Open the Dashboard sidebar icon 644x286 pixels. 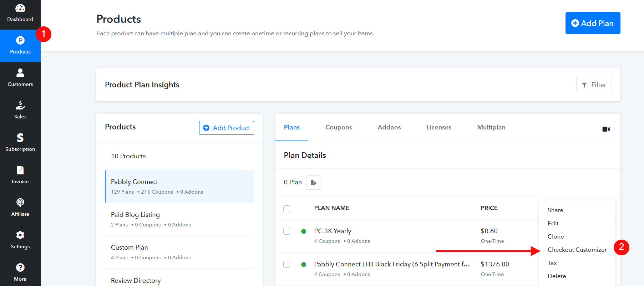[20, 13]
